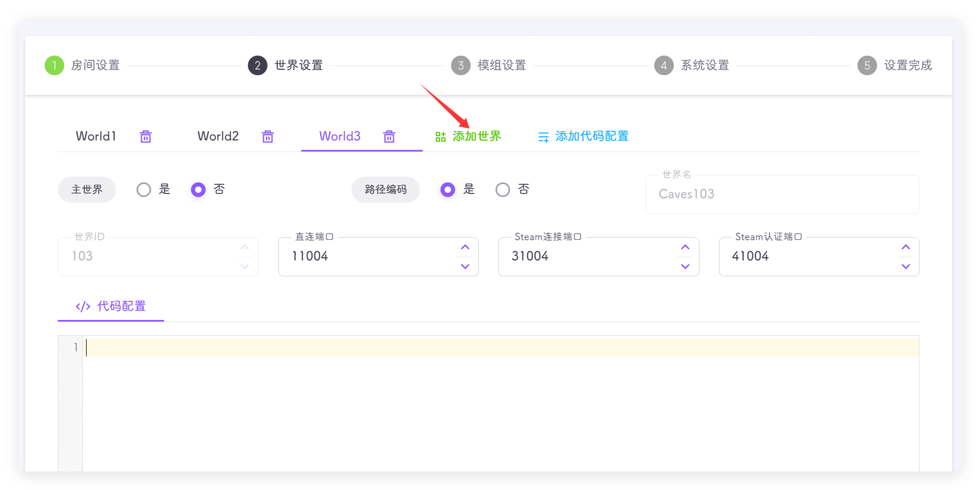Image resolution: width=980 pixels, height=490 pixels.
Task: Remove World3 with its trash icon
Action: 389,136
